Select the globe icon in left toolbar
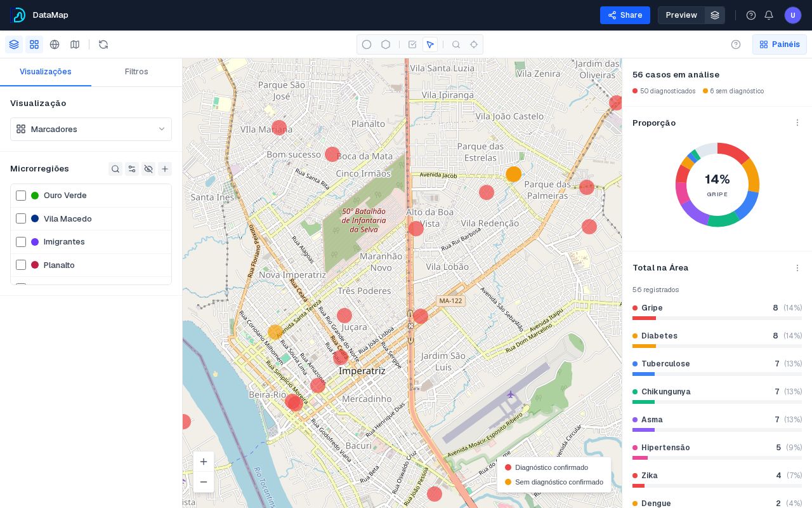The width and height of the screenshot is (812, 508). 55,44
